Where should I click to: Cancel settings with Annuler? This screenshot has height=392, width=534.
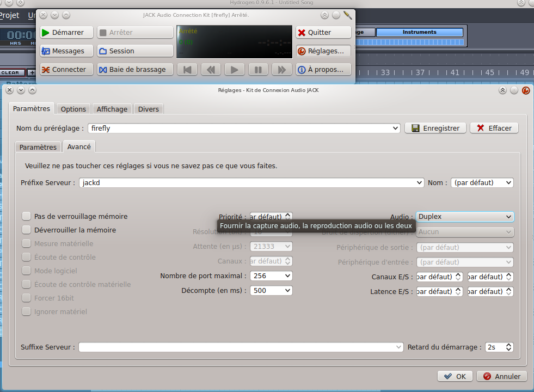tap(502, 376)
